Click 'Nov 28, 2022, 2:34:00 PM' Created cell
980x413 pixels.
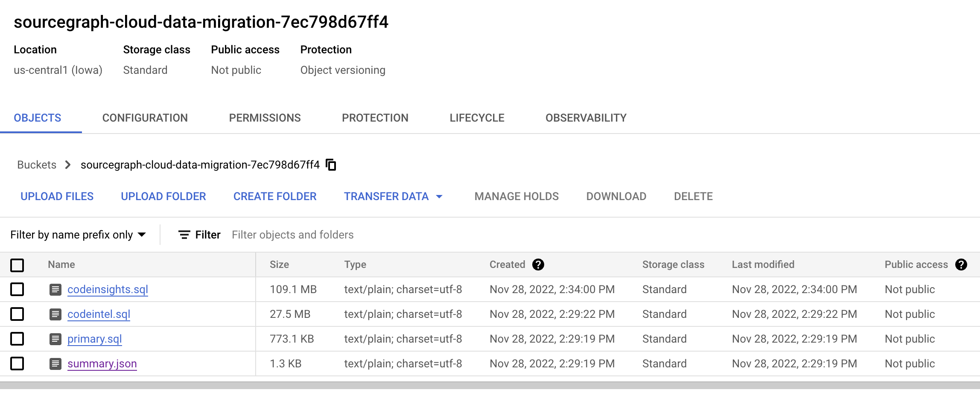pyautogui.click(x=552, y=289)
